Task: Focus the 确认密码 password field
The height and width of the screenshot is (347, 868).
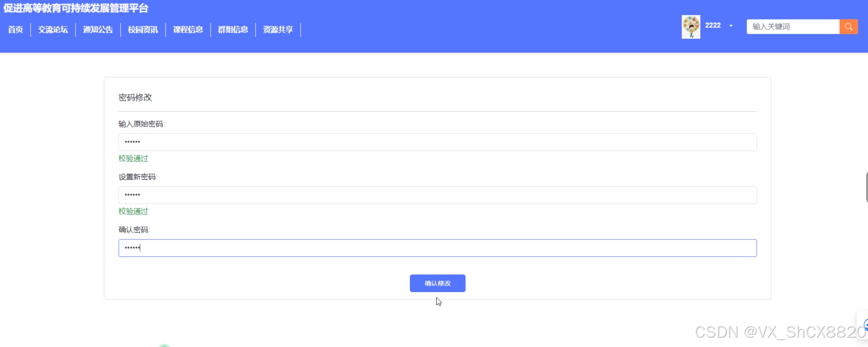Action: pos(437,248)
